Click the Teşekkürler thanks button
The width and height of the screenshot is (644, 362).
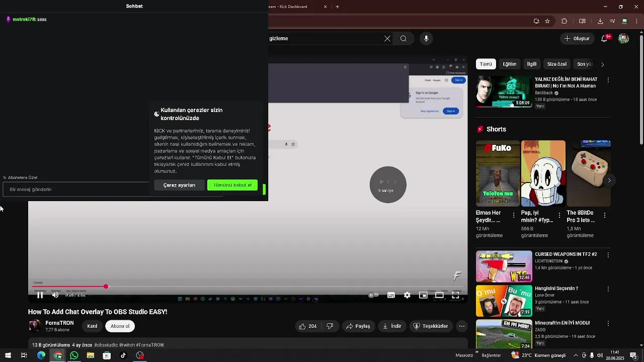431,326
